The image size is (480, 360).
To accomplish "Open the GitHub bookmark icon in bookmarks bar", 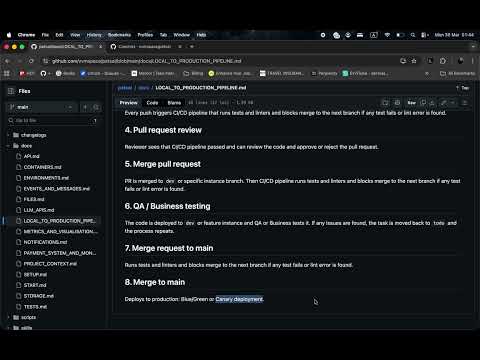I will [43, 73].
